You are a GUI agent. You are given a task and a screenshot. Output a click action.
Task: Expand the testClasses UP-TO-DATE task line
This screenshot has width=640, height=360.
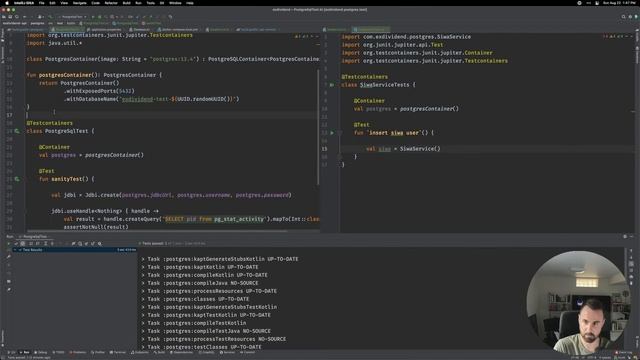201,347
